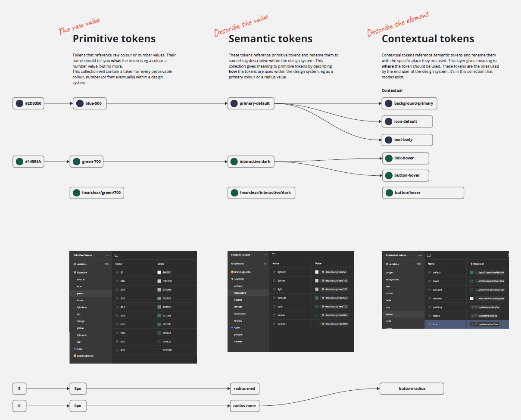
Task: Open the Contextual tokens panel overflow menu
Action: point(420,255)
